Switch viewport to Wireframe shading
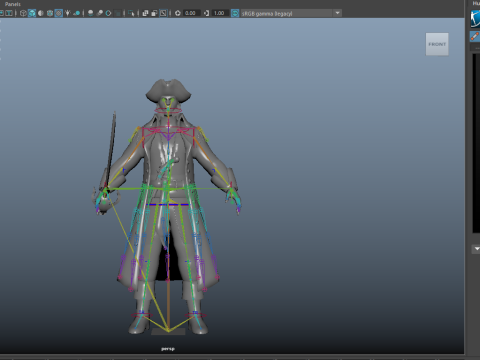This screenshot has width=480, height=360. click(x=23, y=13)
